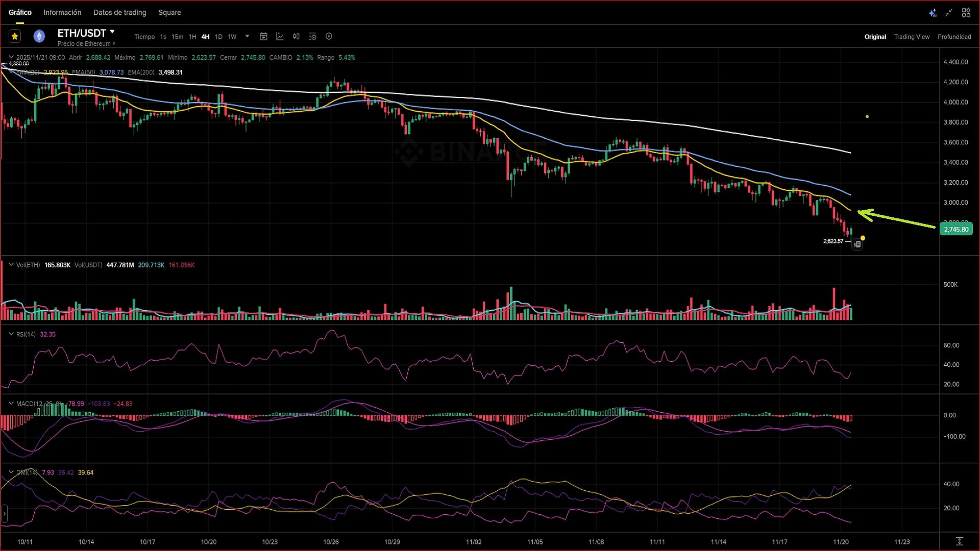Open the Precio de Ethereum link
This screenshot has height=551, width=980.
pyautogui.click(x=86, y=44)
